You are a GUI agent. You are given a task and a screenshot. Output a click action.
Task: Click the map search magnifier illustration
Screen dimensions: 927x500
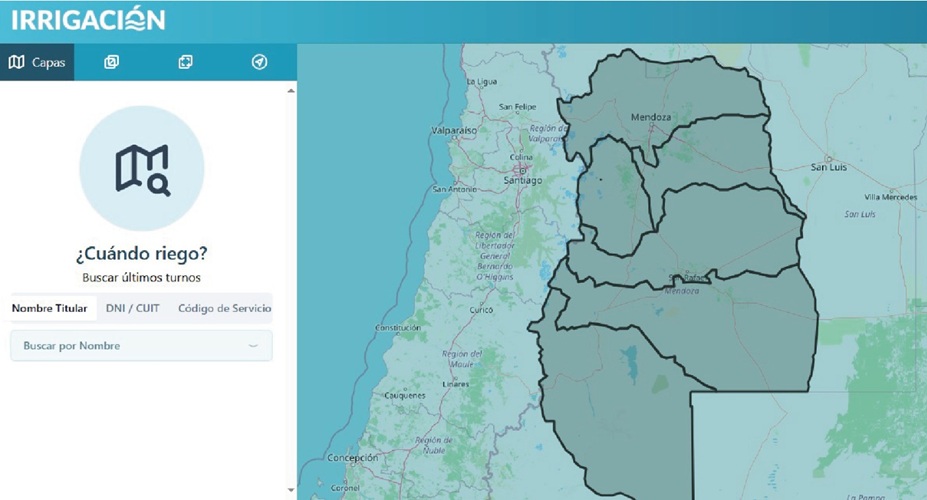click(142, 168)
